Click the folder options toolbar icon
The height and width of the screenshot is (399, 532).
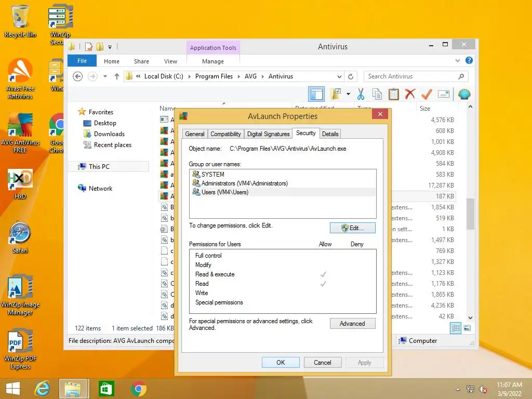click(x=336, y=94)
